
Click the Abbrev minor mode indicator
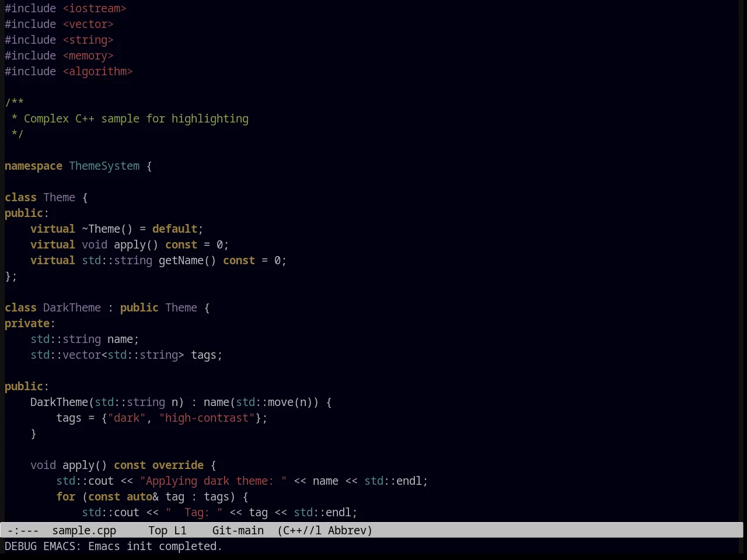tap(350, 530)
